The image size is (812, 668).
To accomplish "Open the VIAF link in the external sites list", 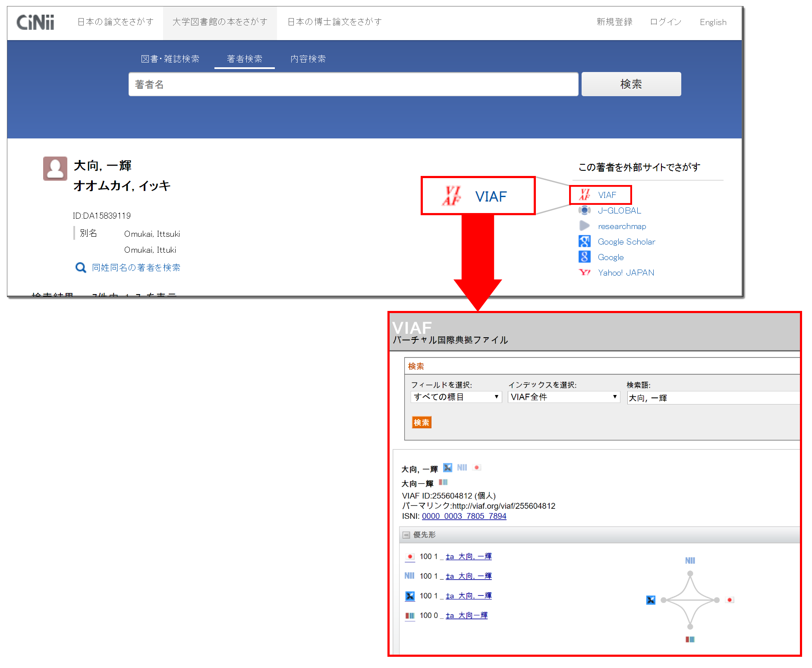I will coord(607,195).
